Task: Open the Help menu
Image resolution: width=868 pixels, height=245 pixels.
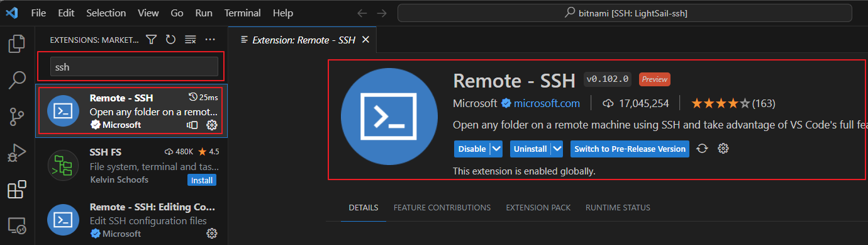Action: [x=283, y=13]
